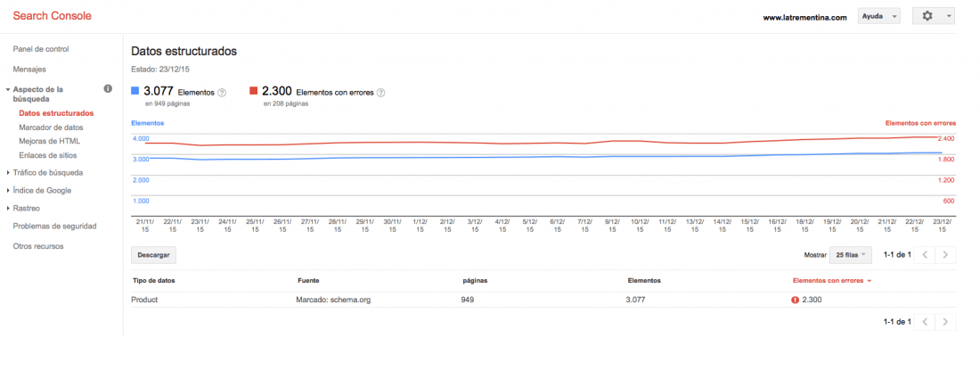Click the 949 pages cell

pos(467,300)
